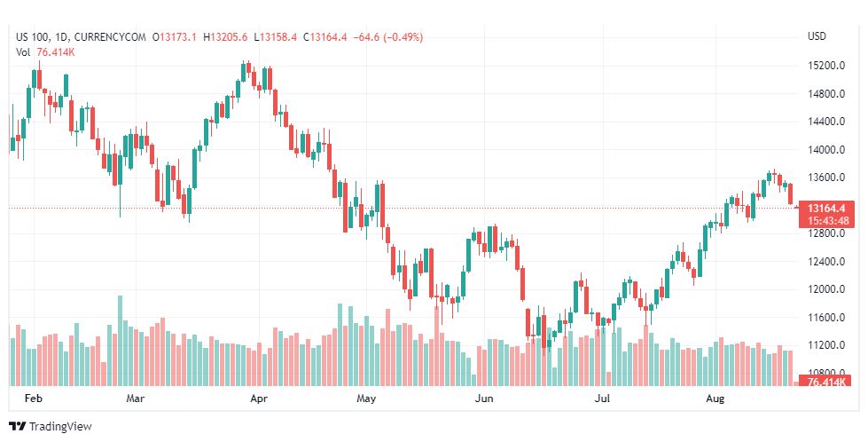The image size is (868, 442).
Task: Click the US 100 symbol title
Action: click(35, 37)
